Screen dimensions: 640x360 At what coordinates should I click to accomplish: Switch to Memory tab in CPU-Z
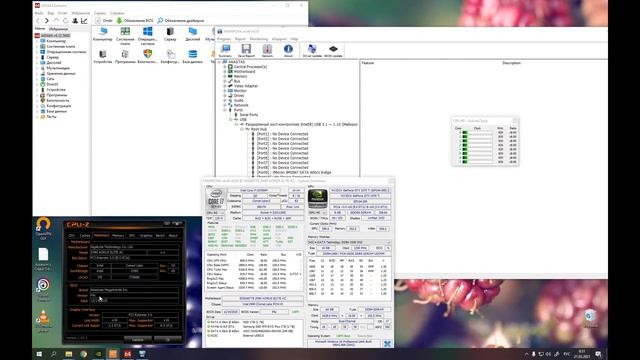[118, 236]
